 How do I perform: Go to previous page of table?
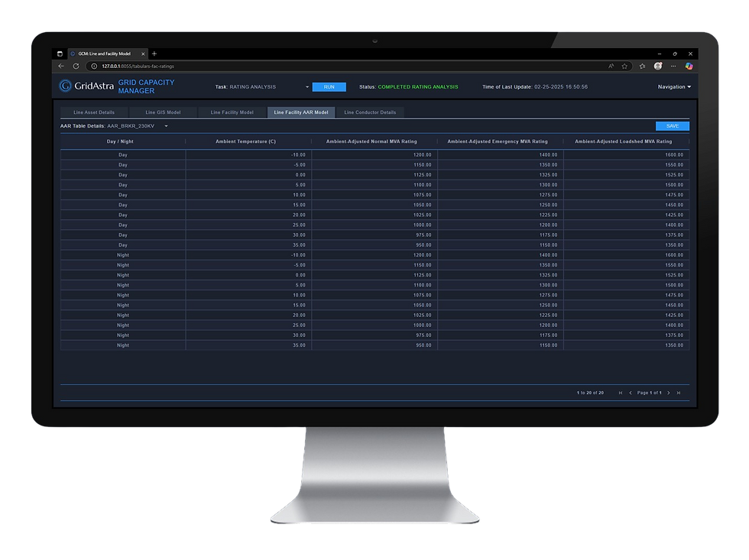[631, 393]
